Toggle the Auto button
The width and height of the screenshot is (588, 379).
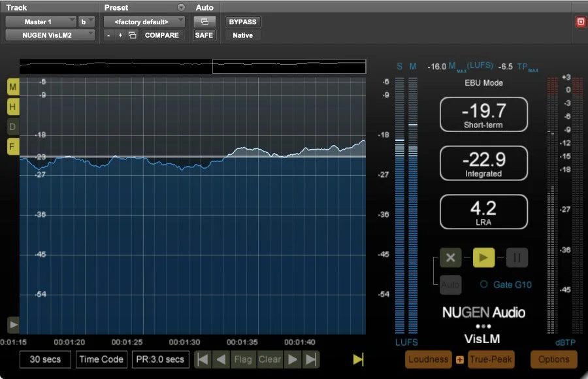point(450,284)
